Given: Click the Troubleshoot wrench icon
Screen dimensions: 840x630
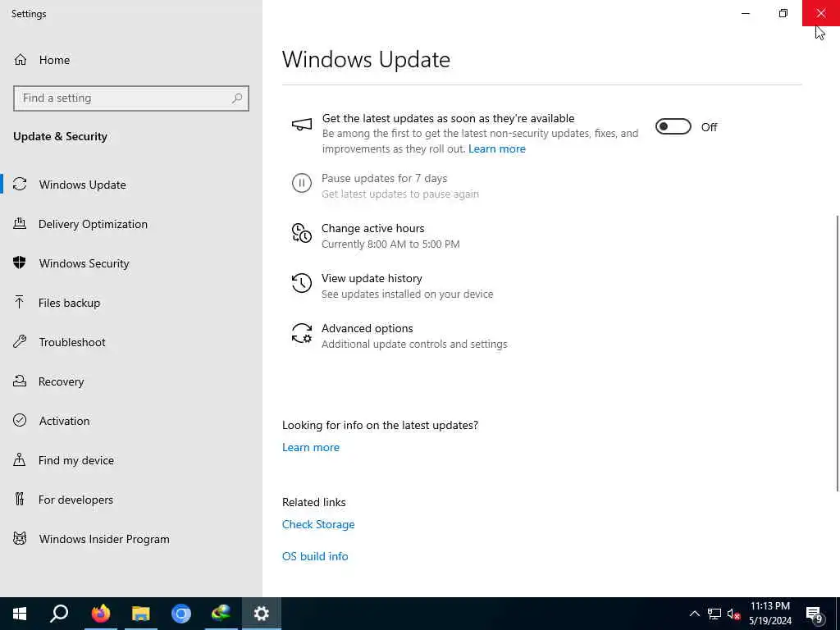Looking at the screenshot, I should (x=20, y=342).
